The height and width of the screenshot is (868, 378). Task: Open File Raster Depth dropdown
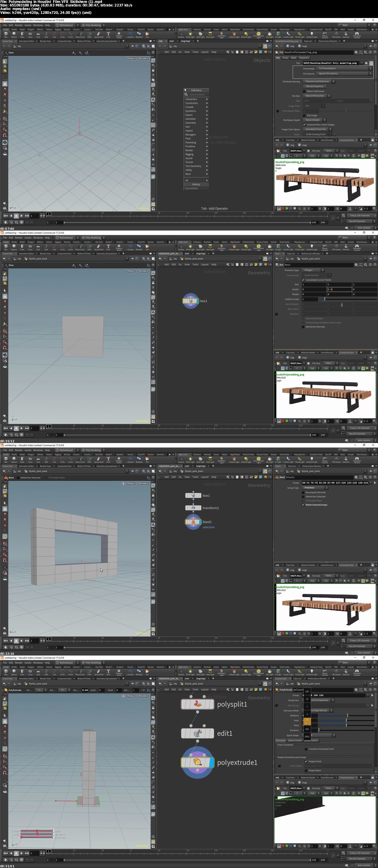pos(314,120)
